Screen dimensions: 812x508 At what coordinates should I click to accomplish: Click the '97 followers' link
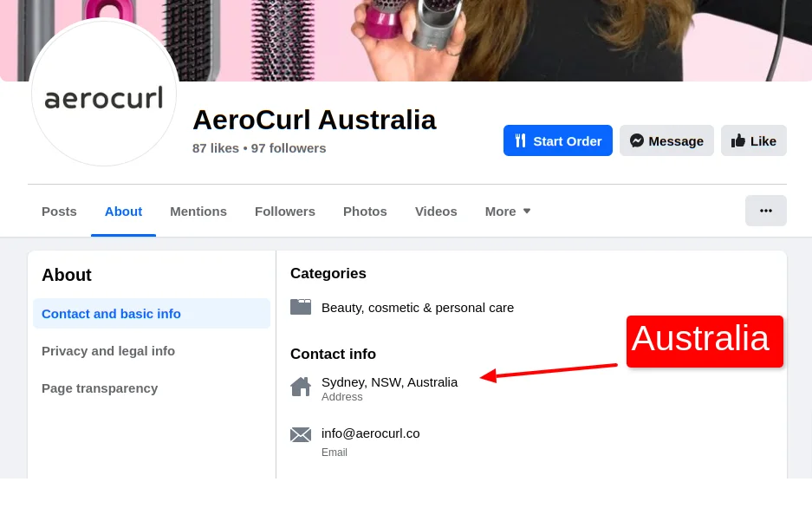point(289,147)
